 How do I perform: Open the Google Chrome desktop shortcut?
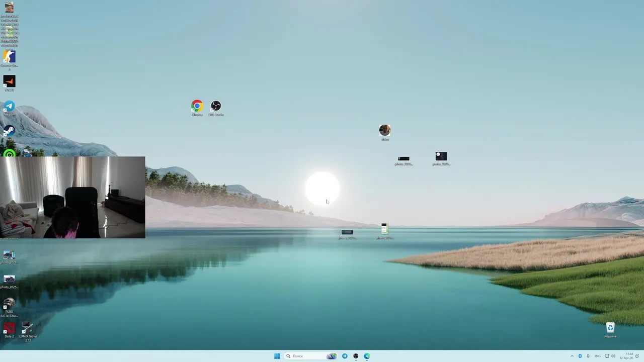197,108
